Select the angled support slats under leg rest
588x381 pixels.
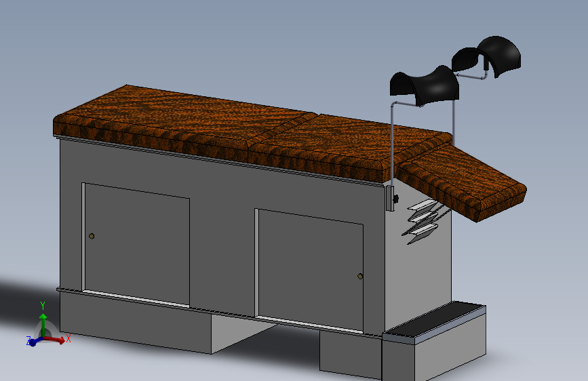(423, 222)
